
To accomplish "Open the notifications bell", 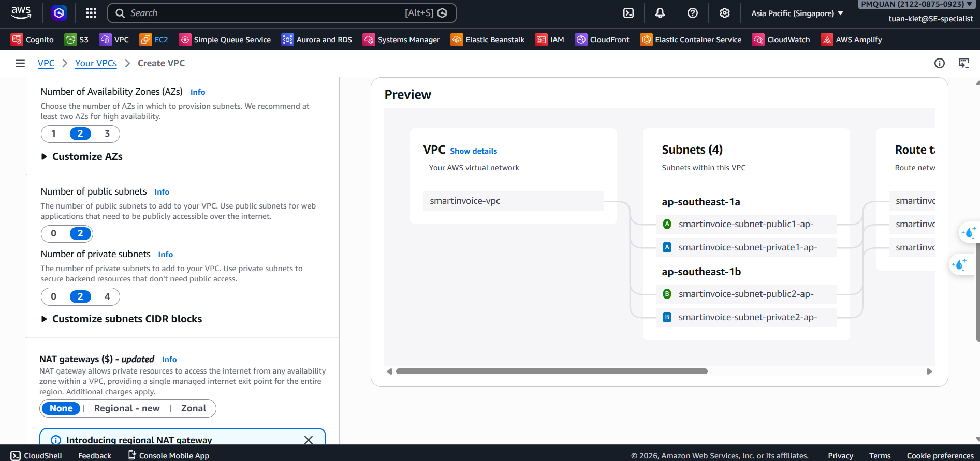I will (660, 13).
